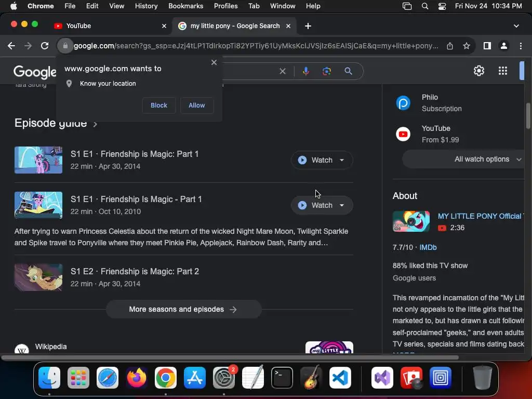Switch to the YouTube tab

tap(110, 26)
